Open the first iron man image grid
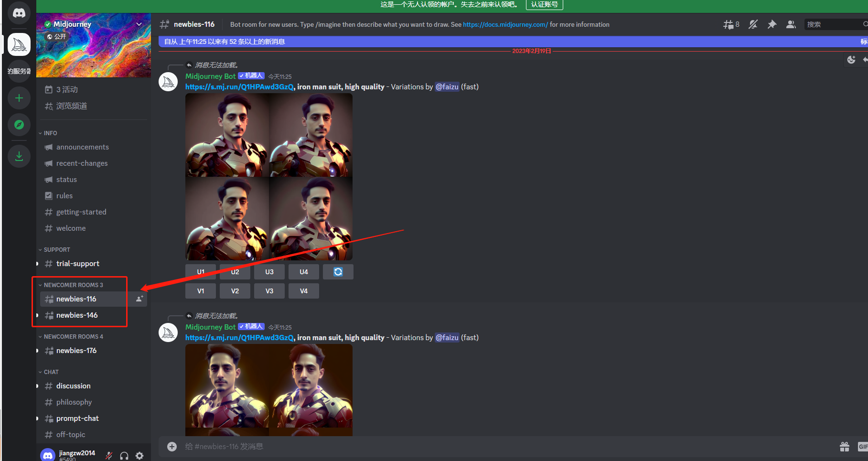 click(269, 177)
